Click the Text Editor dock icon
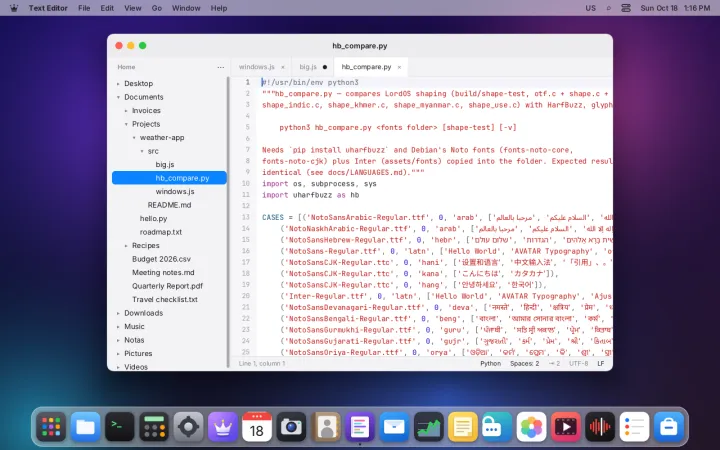The width and height of the screenshot is (720, 450). [x=360, y=427]
